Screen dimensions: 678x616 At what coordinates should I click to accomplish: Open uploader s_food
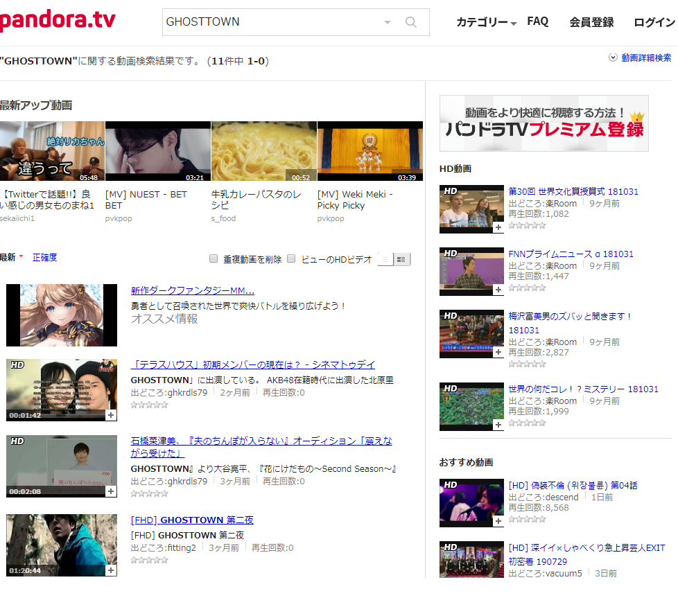tap(223, 218)
